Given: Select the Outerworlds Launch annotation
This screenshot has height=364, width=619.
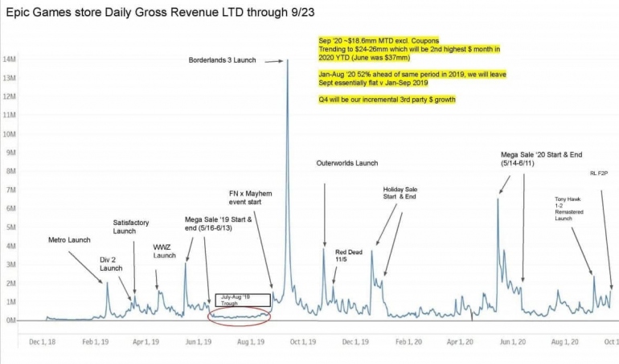Looking at the screenshot, I should [347, 163].
